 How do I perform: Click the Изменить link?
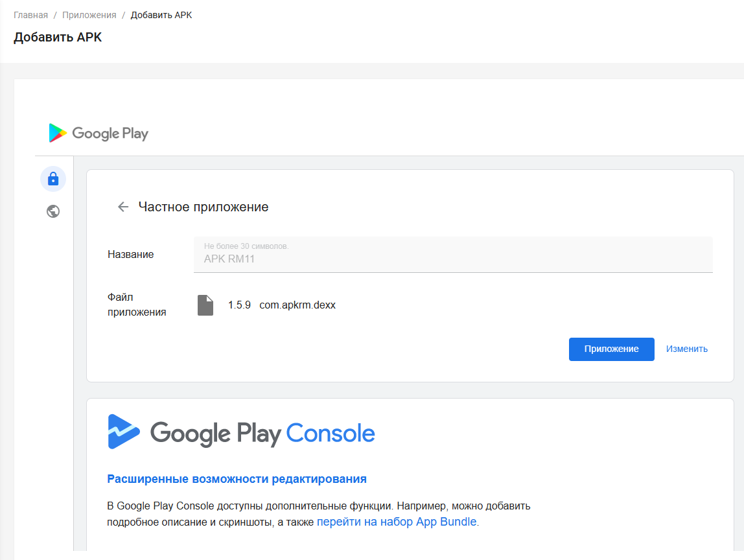pos(686,349)
